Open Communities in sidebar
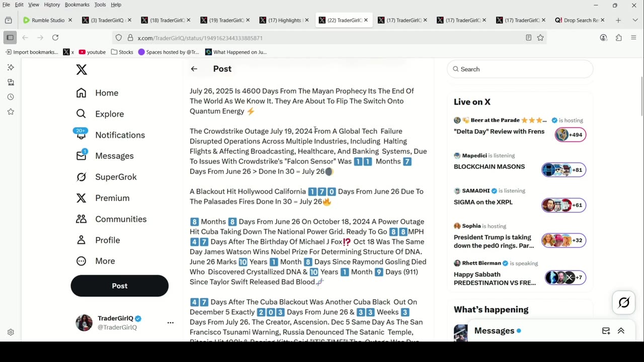Image resolution: width=644 pixels, height=362 pixels. (111, 219)
